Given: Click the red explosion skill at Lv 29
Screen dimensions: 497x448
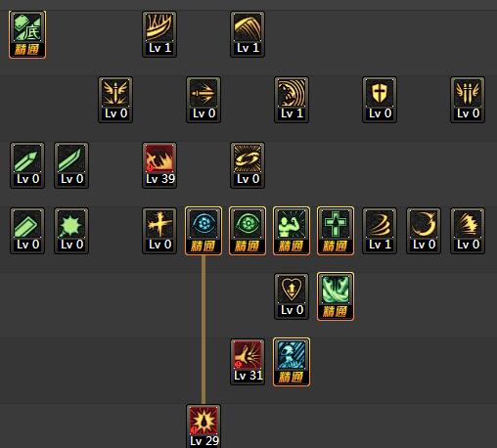Looking at the screenshot, I should click(x=203, y=426).
